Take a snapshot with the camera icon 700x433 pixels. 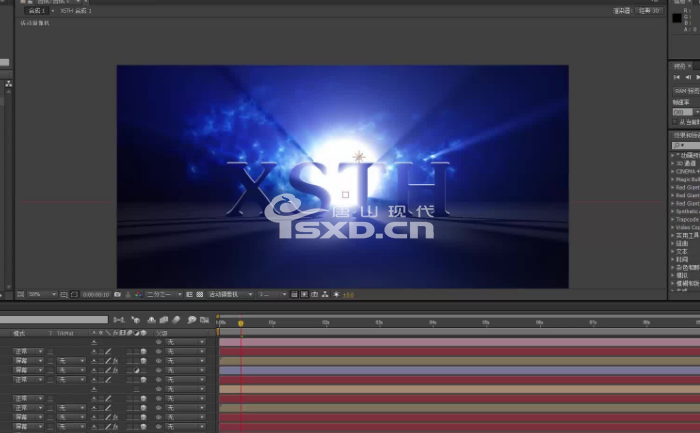[117, 295]
